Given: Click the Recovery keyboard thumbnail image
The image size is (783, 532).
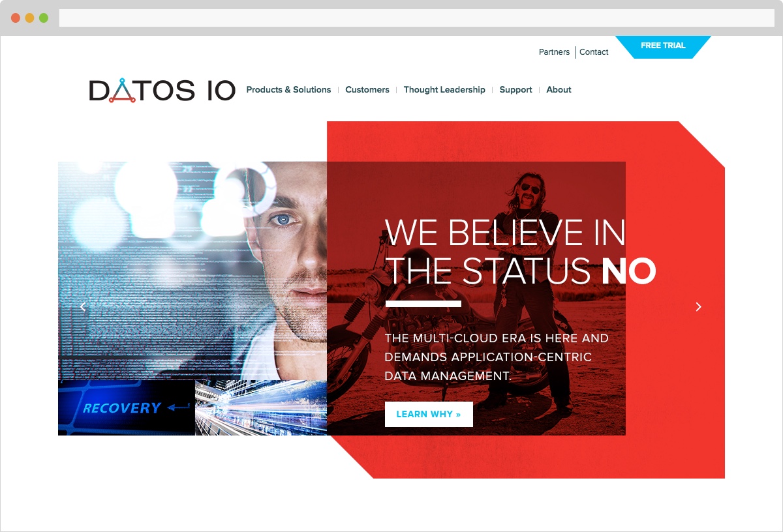Looking at the screenshot, I should coord(127,407).
